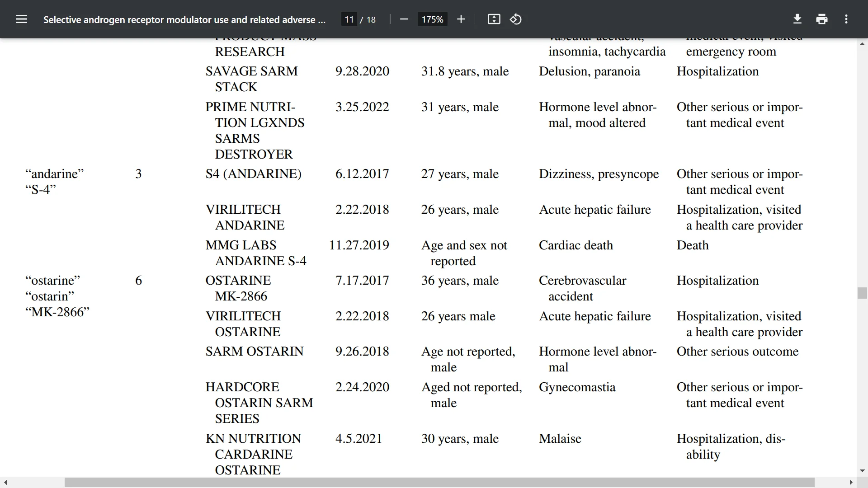Click the text "Aged not reported,"

(472, 387)
